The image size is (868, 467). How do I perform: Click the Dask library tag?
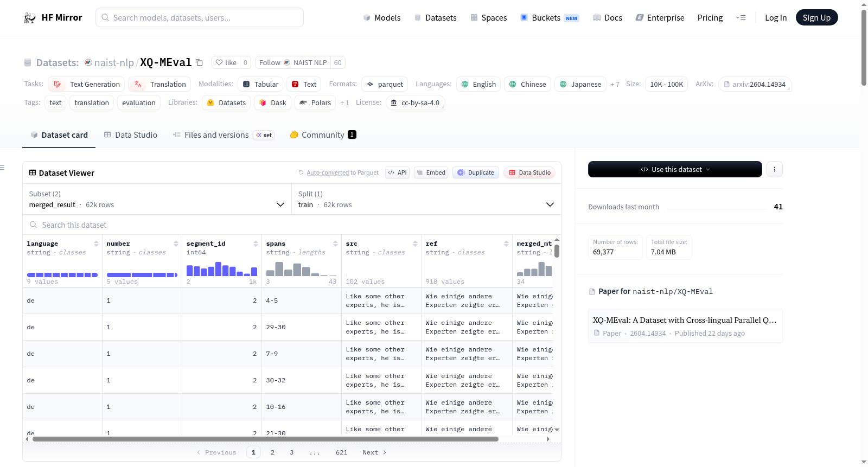pyautogui.click(x=272, y=103)
